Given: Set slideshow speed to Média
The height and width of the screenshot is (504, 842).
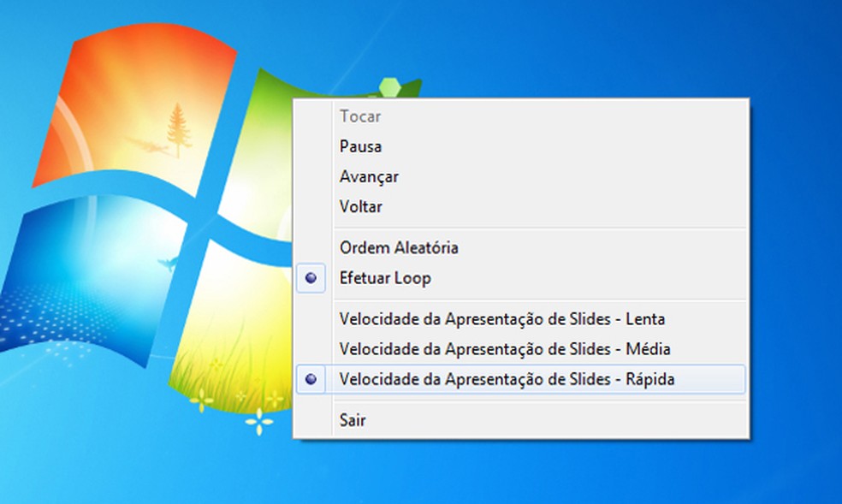Looking at the screenshot, I should (x=520, y=349).
